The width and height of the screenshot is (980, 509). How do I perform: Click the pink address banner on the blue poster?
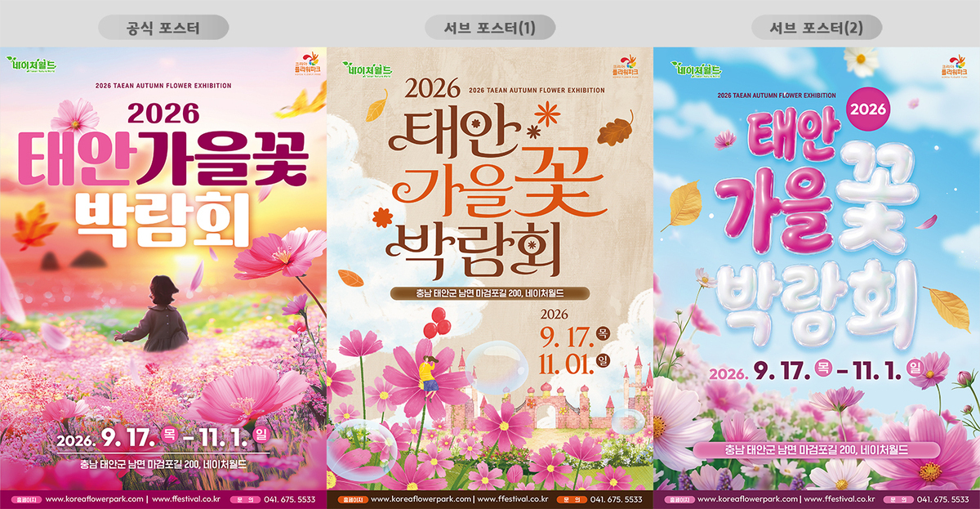(817, 450)
